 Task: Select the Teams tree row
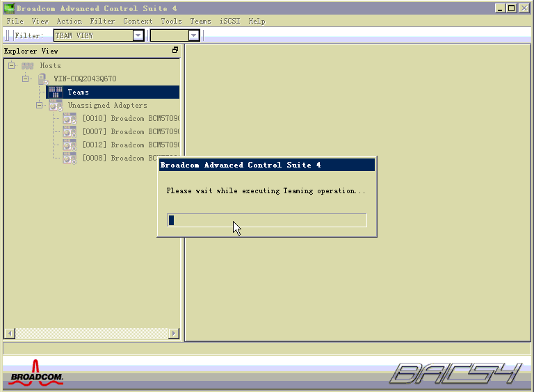113,92
